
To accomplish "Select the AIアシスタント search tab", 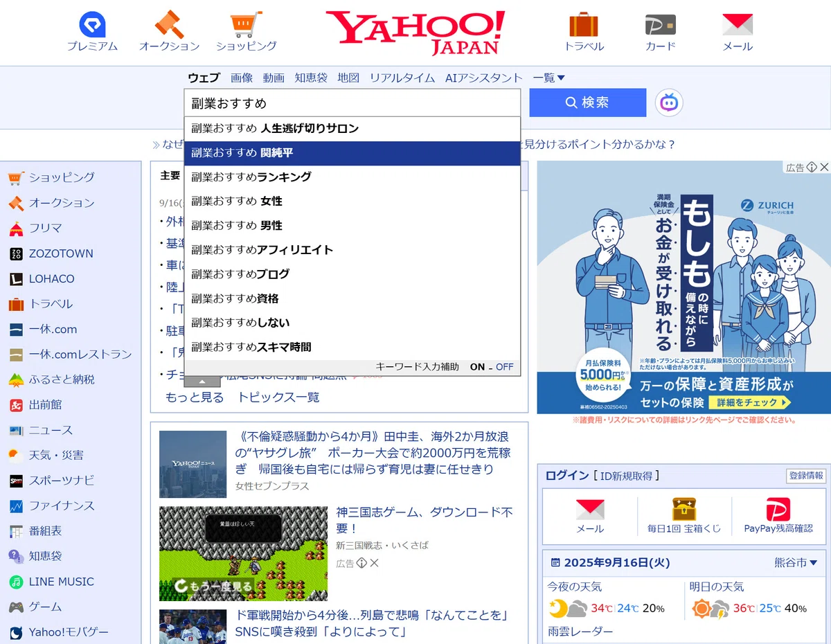I will coord(484,78).
